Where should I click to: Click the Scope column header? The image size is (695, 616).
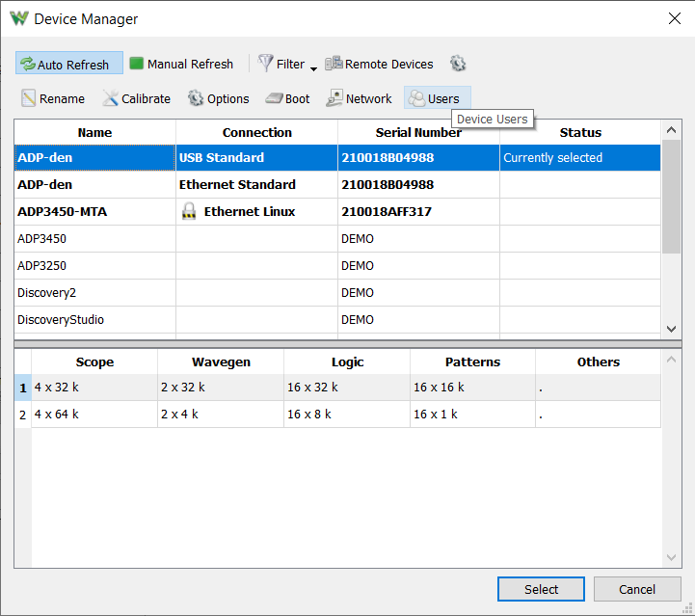94,362
